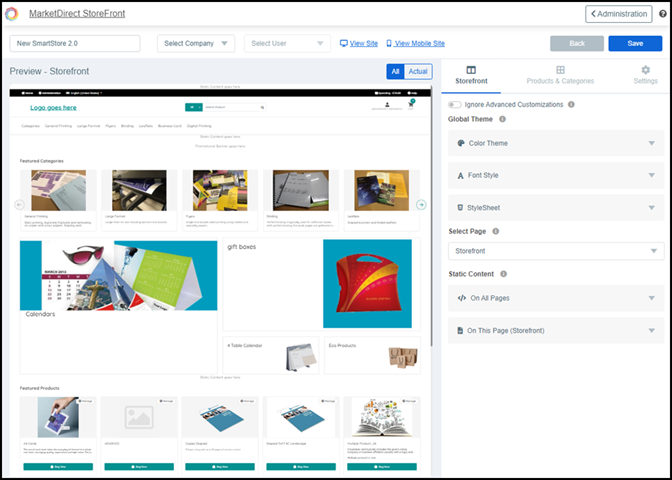The image size is (672, 480).
Task: Click info icon beside Global Theme
Action: point(502,119)
